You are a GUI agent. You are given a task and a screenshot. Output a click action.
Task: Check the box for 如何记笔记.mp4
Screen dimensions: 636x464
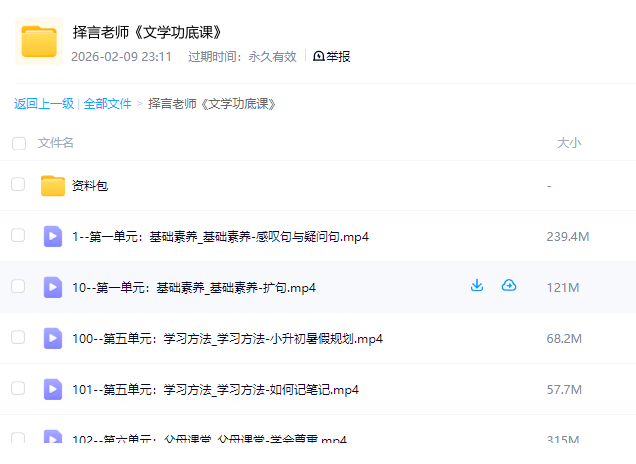click(18, 389)
